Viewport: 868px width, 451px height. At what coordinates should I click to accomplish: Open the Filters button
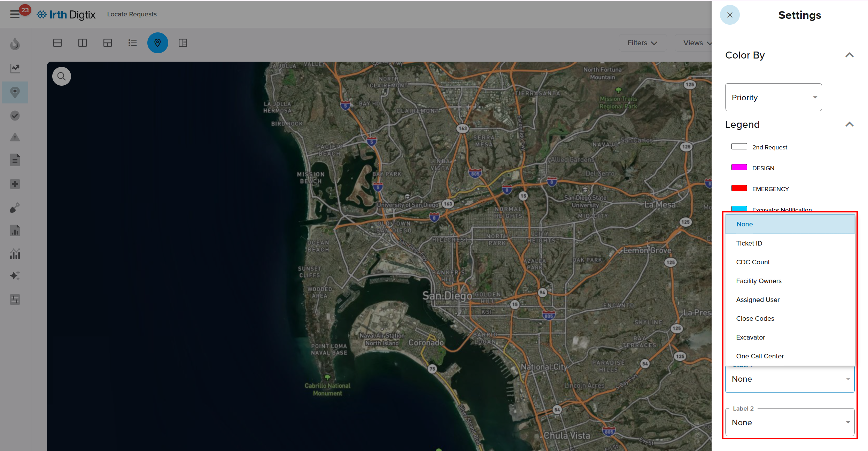642,43
